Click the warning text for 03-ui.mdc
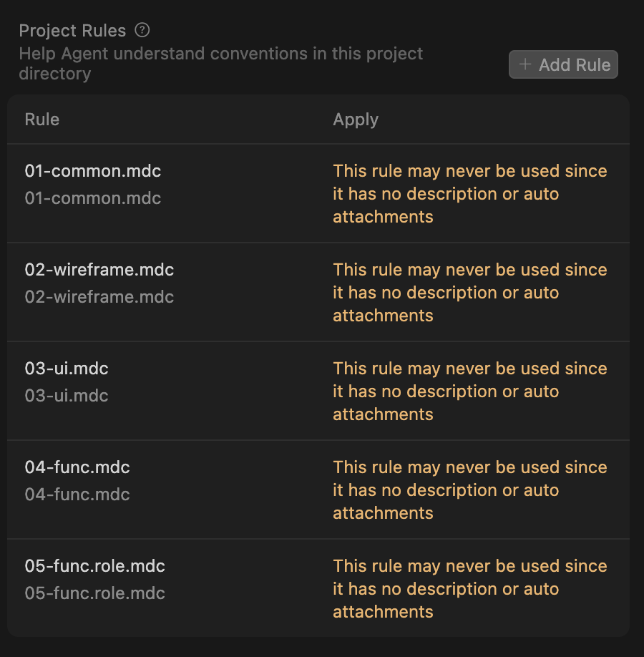The image size is (644, 657). [469, 391]
